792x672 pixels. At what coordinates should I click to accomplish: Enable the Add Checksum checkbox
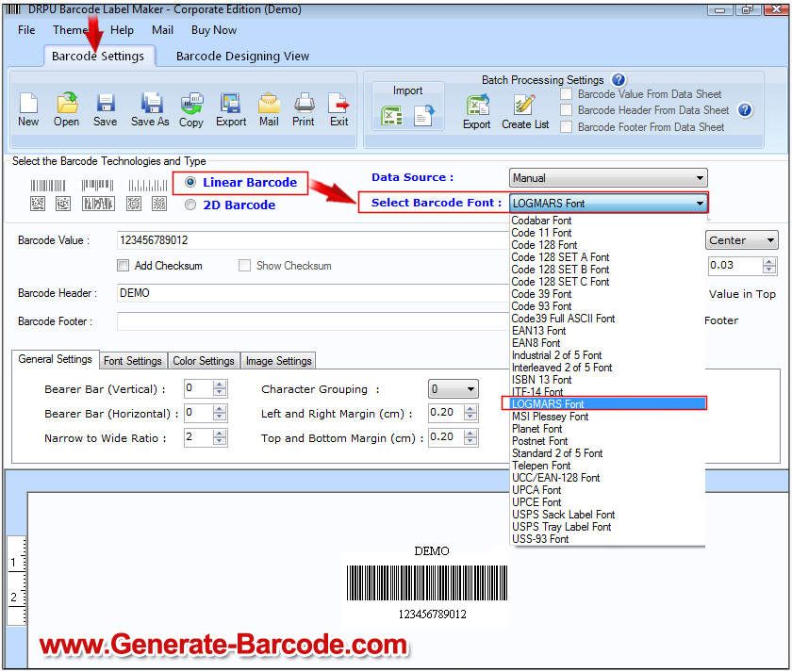pyautogui.click(x=124, y=266)
